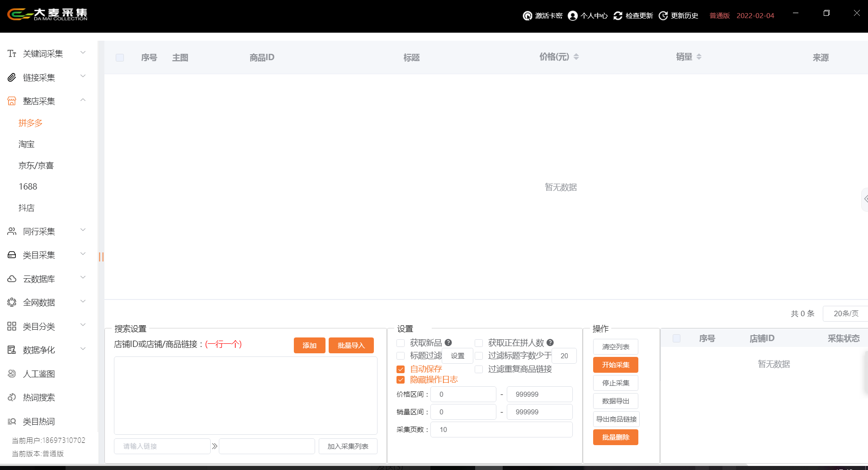Click the orange sidebar collapse handle
Image resolution: width=868 pixels, height=470 pixels.
click(101, 257)
